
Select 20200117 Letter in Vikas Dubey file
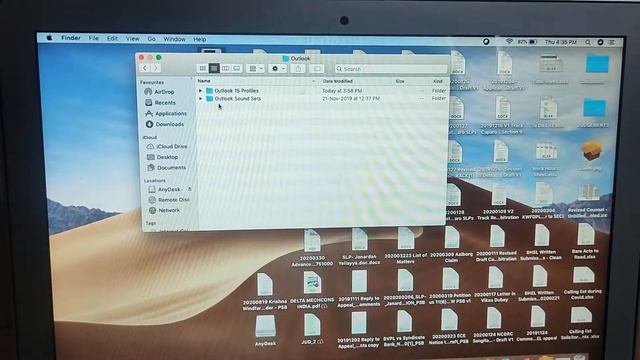click(495, 284)
